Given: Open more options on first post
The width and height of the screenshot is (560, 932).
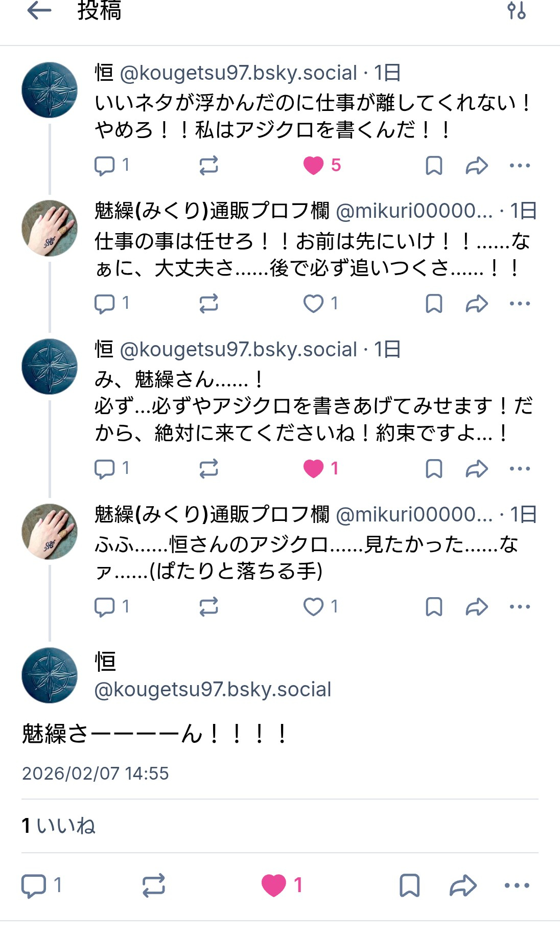Looking at the screenshot, I should pos(520,166).
